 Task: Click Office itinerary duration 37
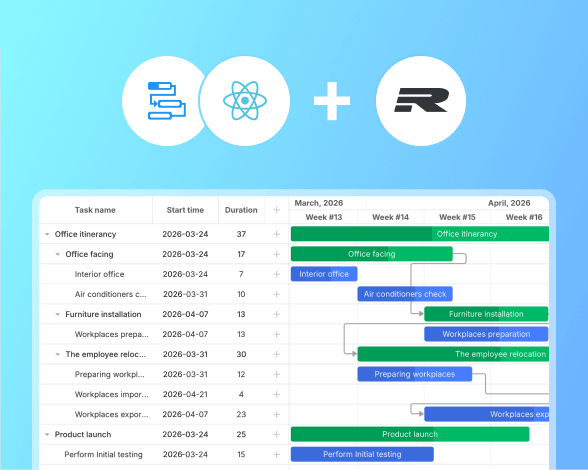(x=241, y=234)
